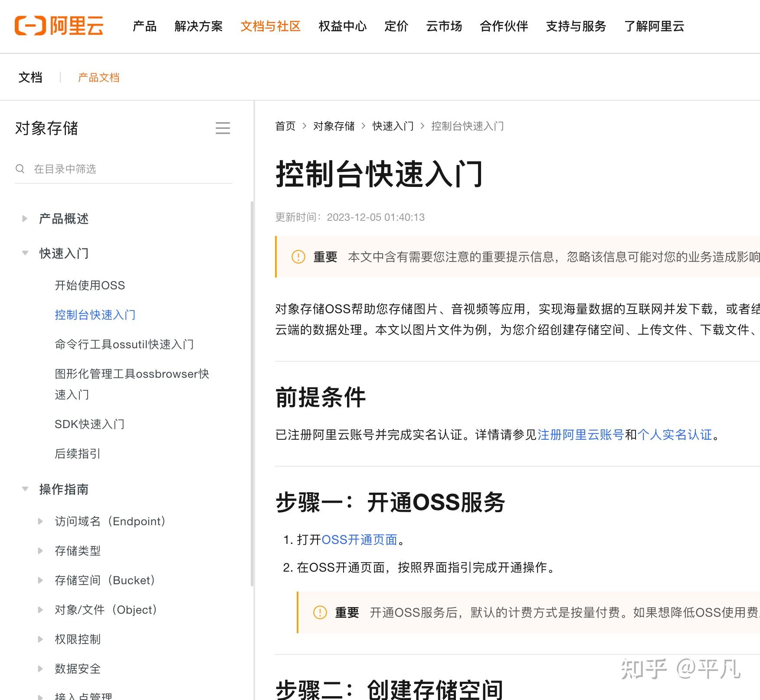760x700 pixels.
Task: Select the 产品文档 tab
Action: click(x=98, y=77)
